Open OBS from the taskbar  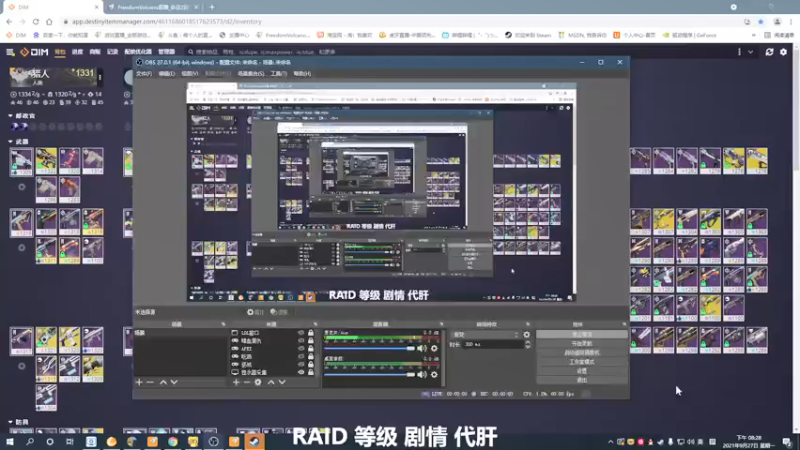[213, 442]
